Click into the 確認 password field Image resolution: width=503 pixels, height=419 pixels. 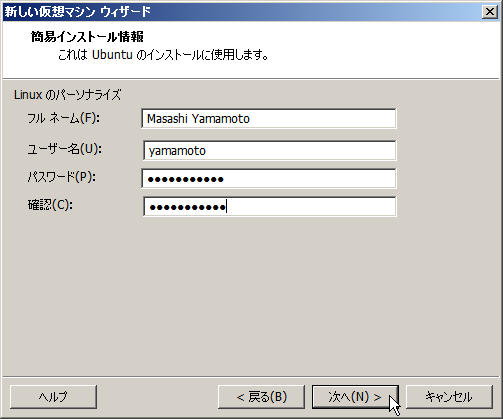click(270, 207)
